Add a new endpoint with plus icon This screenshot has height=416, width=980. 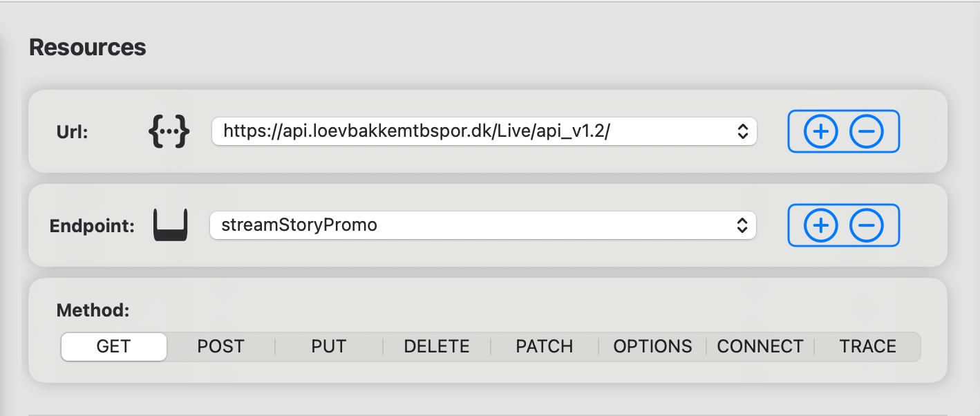tap(820, 225)
